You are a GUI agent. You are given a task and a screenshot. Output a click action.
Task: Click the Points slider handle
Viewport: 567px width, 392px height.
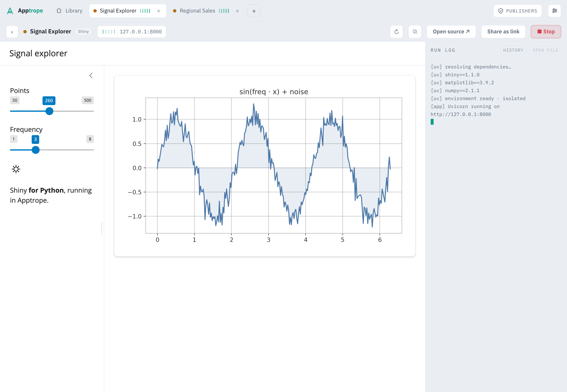[x=49, y=111]
